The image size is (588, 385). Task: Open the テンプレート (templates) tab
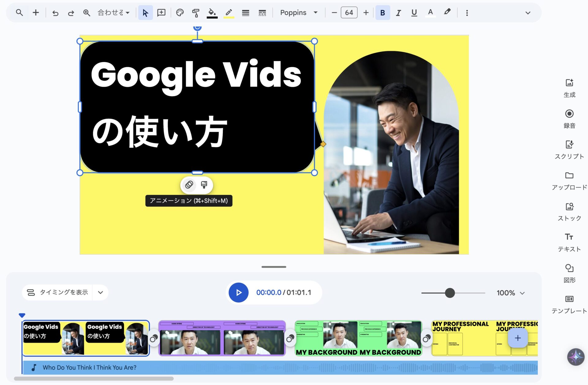point(569,304)
